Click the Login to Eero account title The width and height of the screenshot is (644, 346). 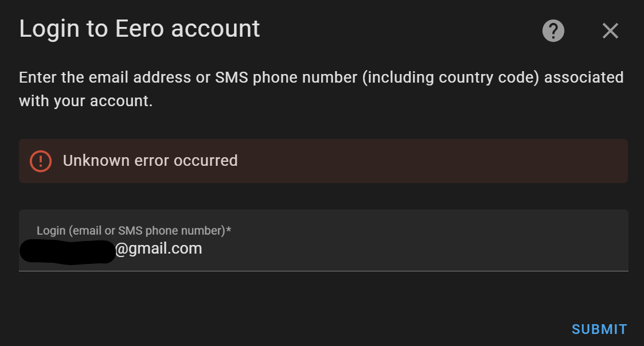tap(139, 28)
